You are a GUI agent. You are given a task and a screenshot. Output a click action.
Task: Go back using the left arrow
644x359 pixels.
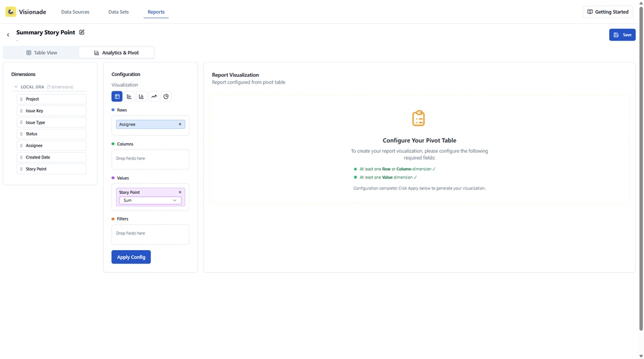point(8,35)
